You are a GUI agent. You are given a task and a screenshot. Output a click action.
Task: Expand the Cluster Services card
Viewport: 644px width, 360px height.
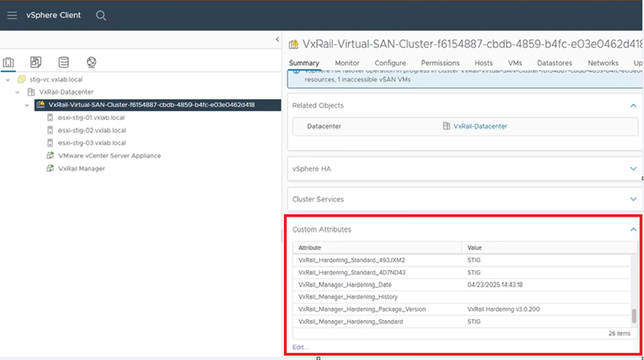[x=633, y=199]
